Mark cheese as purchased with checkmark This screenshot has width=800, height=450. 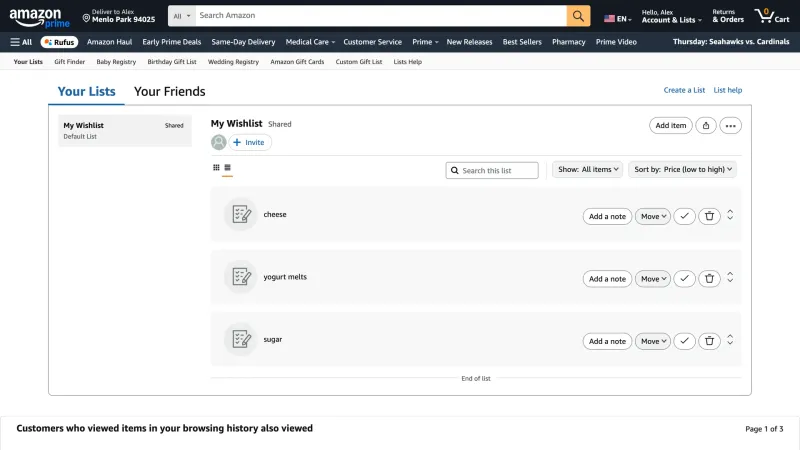click(x=684, y=216)
